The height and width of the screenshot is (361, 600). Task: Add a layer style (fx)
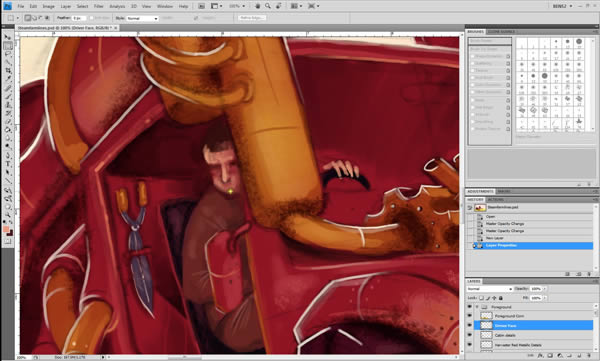pos(540,356)
